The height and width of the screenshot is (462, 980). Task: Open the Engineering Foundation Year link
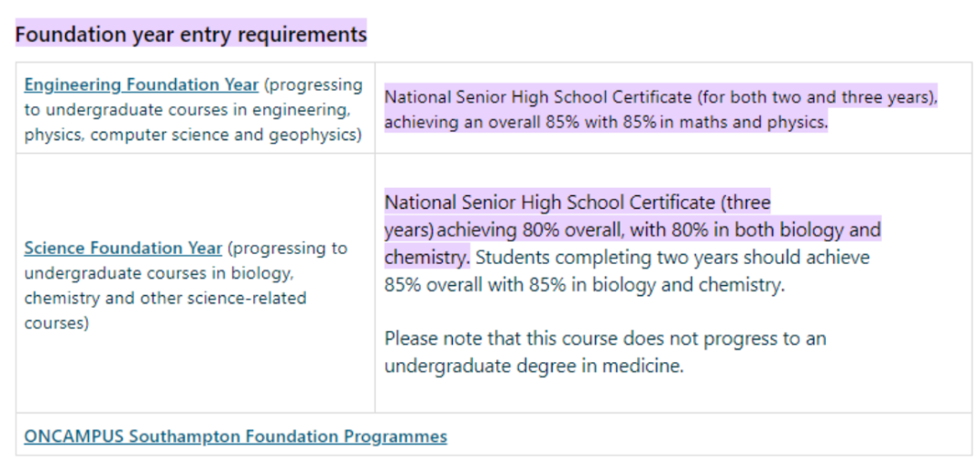coord(142,84)
